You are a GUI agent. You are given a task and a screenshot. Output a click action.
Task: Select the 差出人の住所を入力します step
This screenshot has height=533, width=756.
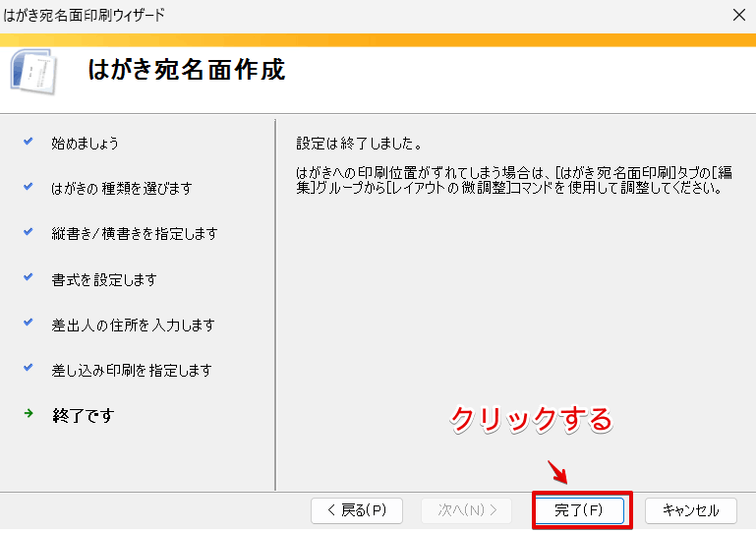[133, 326]
